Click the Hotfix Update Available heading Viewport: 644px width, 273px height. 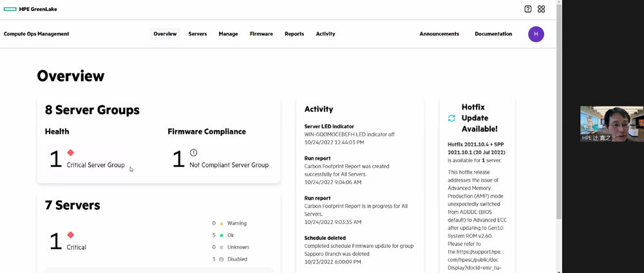click(x=479, y=118)
